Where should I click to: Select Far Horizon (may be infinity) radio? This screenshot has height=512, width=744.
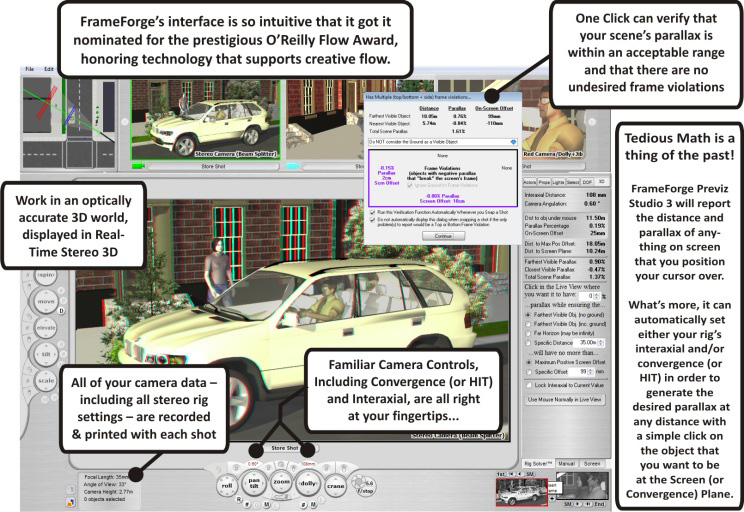528,333
